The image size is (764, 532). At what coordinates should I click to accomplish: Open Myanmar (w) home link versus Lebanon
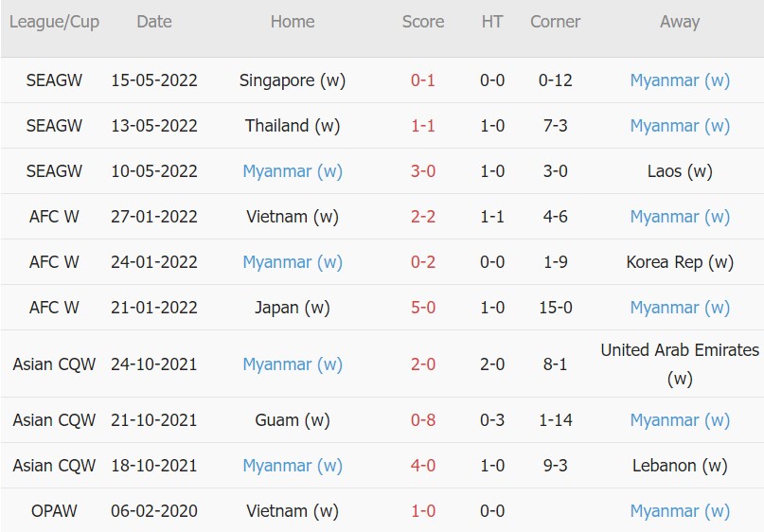293,466
